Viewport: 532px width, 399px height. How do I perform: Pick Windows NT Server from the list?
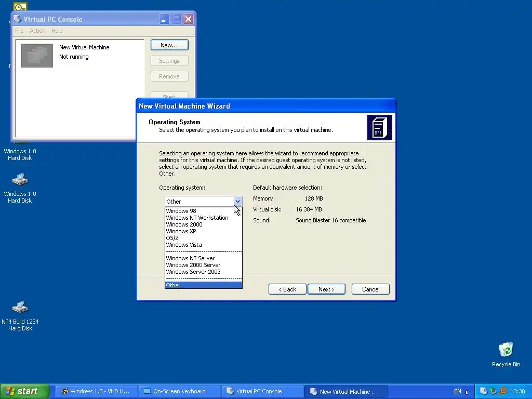(x=203, y=258)
